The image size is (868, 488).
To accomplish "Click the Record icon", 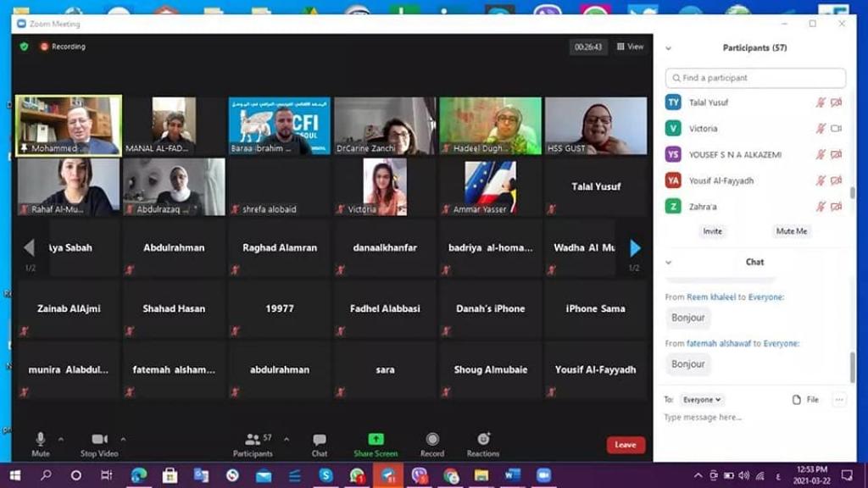I will pyautogui.click(x=432, y=439).
